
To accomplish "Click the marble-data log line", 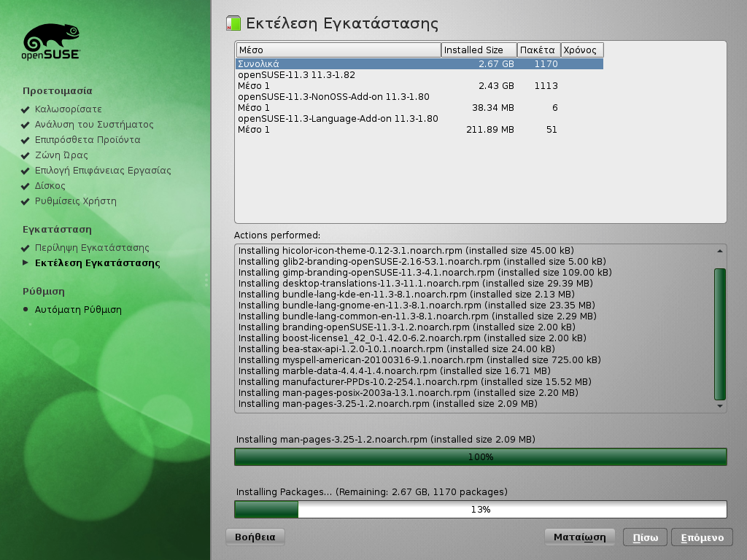I will (395, 371).
